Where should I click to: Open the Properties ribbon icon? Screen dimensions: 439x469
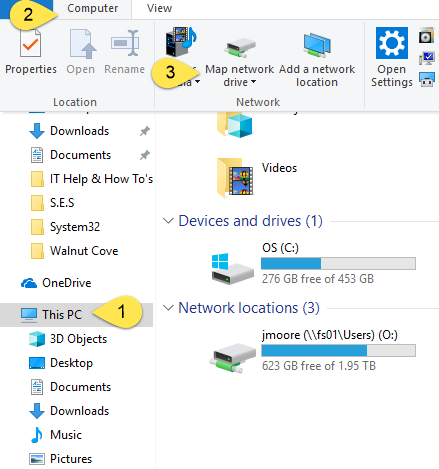point(30,43)
